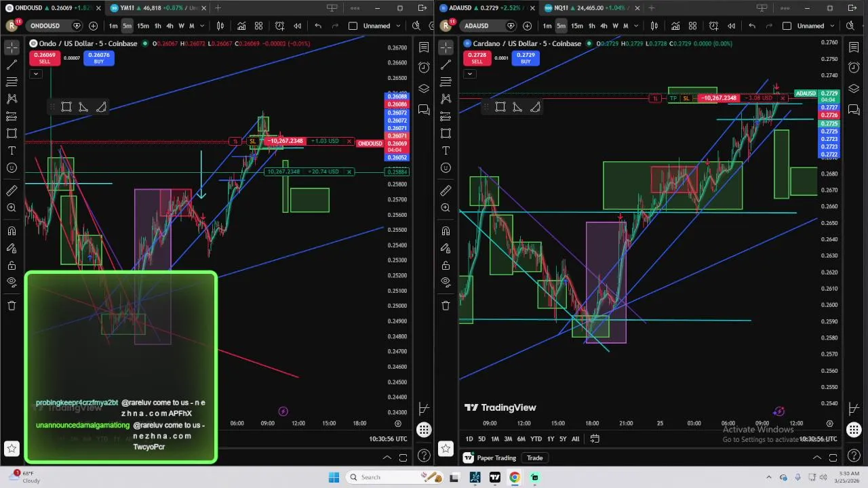Click the zoom-in tool in left window sidebar
This screenshot has height=488, width=868.
click(12, 208)
